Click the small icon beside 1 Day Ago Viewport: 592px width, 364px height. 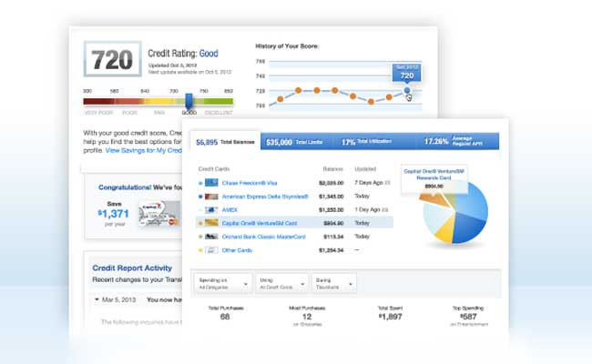385,209
